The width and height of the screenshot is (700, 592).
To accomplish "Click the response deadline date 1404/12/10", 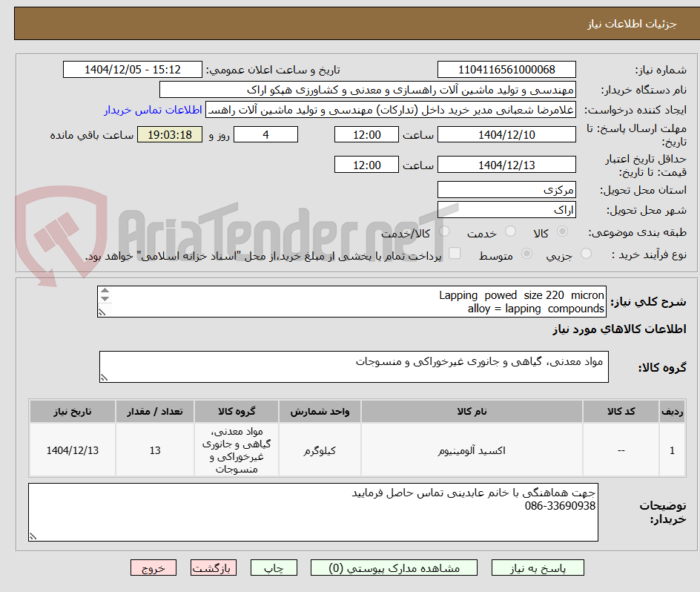I will pos(506,134).
